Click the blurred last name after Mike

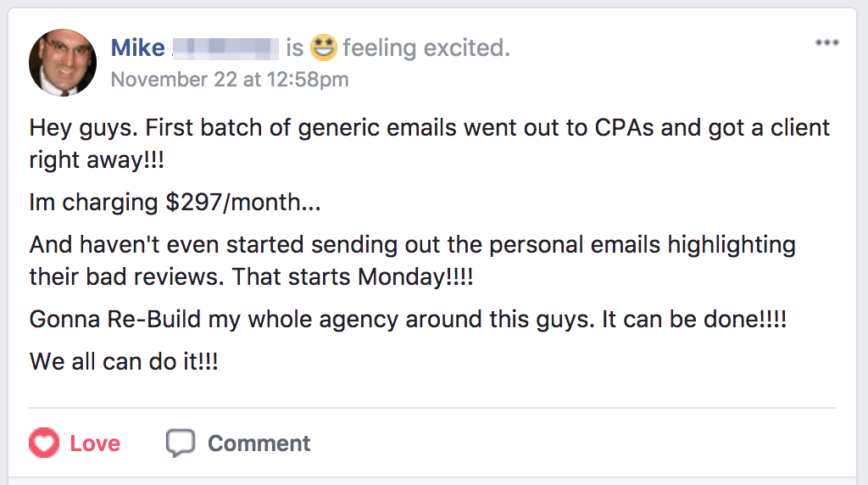pyautogui.click(x=225, y=48)
